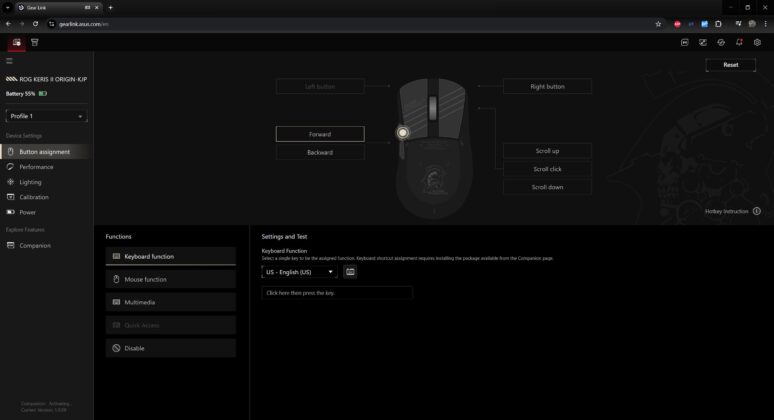Go back in browser history
The image size is (774, 420).
click(8, 24)
